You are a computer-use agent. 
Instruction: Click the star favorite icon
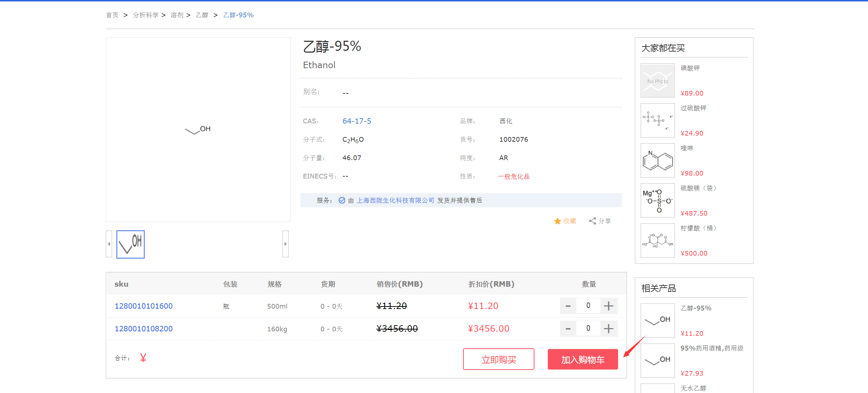[558, 221]
